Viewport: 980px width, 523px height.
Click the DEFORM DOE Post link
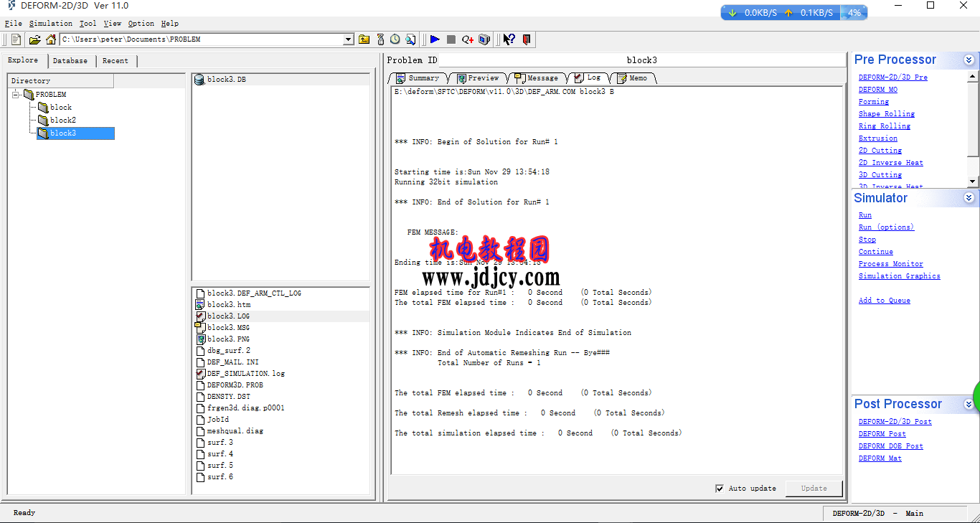coord(891,446)
